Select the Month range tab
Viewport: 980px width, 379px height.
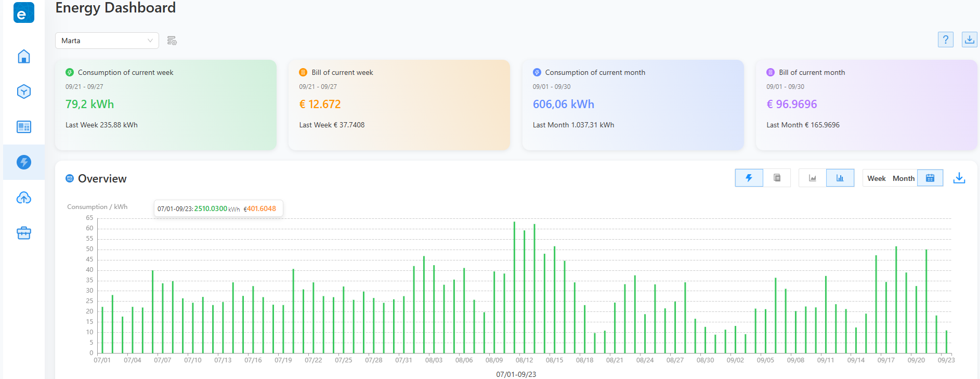point(904,178)
